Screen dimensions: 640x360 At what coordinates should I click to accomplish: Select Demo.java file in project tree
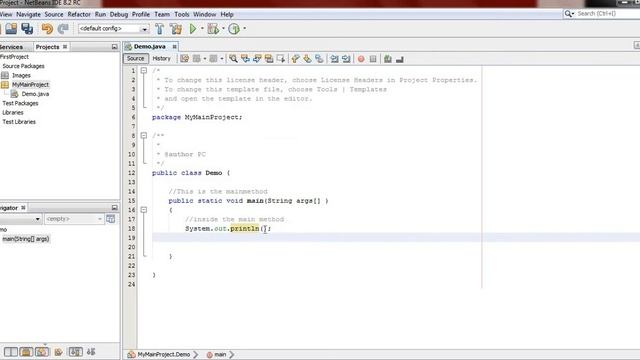click(x=36, y=94)
